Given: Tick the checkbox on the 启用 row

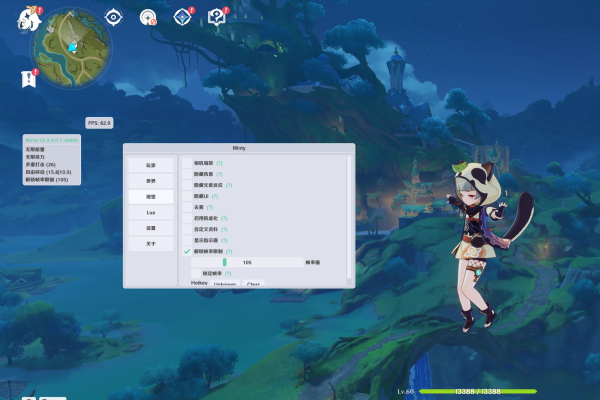Looking at the screenshot, I should tap(187, 218).
